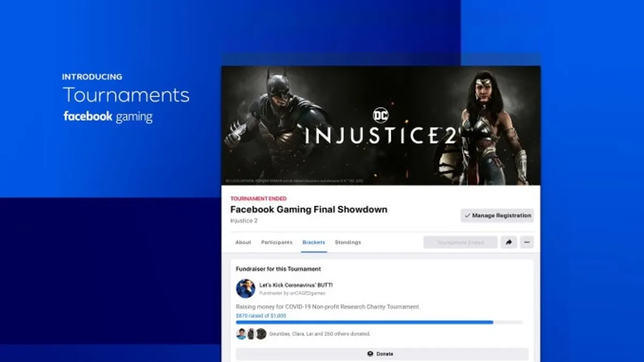
Task: Click the facebook gaming logo
Action: click(108, 116)
